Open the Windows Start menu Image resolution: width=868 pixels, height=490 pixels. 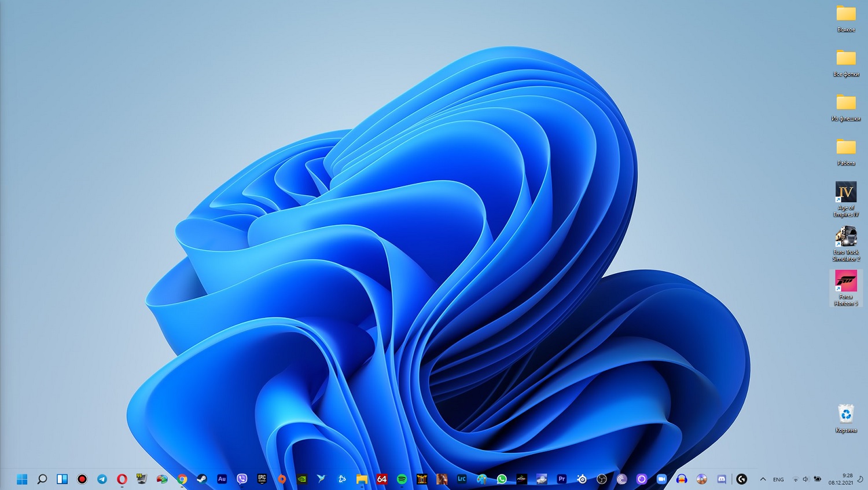[22, 479]
